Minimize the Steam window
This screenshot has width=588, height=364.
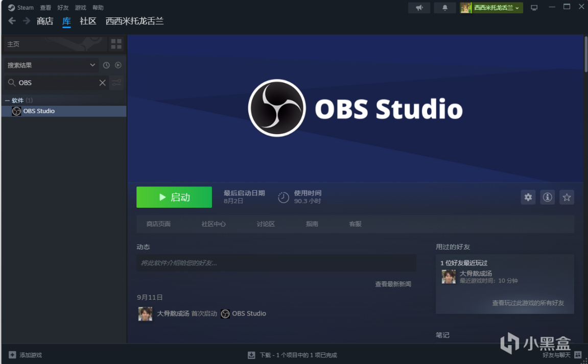[552, 7]
